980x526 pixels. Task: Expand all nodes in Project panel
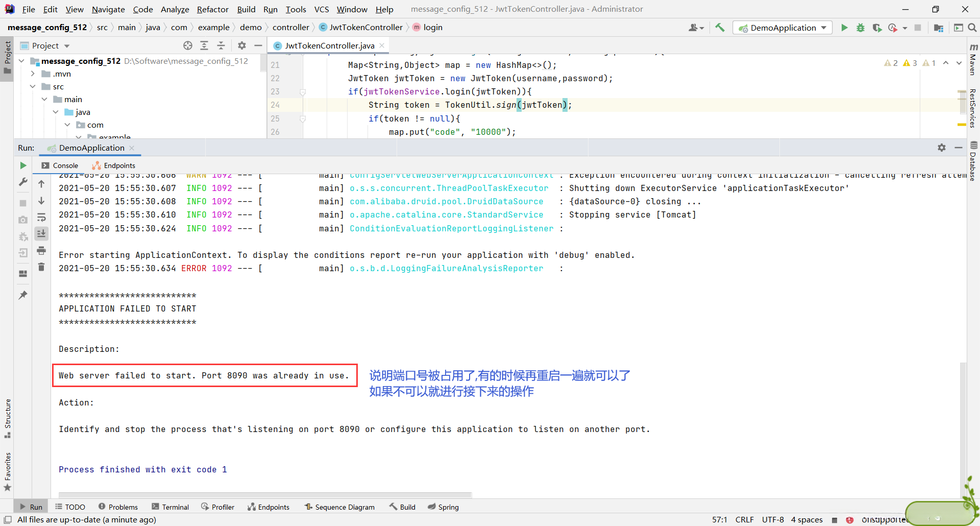click(x=204, y=45)
